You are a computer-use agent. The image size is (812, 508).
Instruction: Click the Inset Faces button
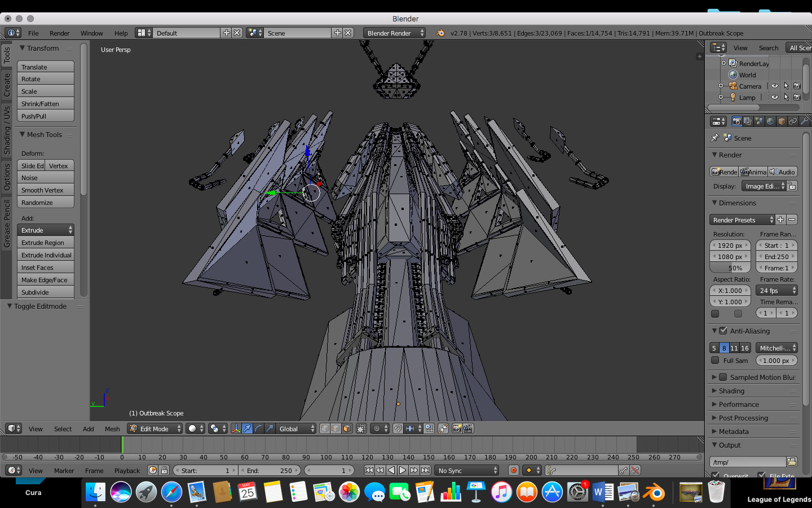[x=46, y=267]
